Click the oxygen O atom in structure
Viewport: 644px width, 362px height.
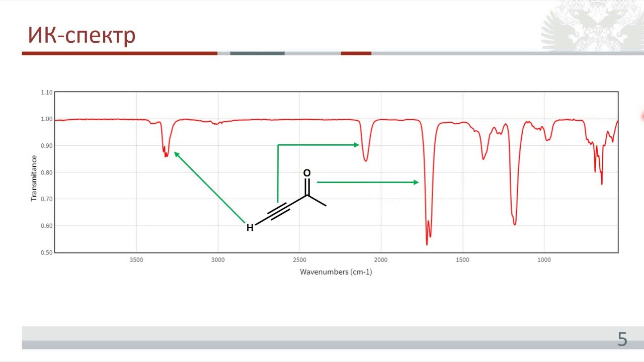[x=307, y=173]
